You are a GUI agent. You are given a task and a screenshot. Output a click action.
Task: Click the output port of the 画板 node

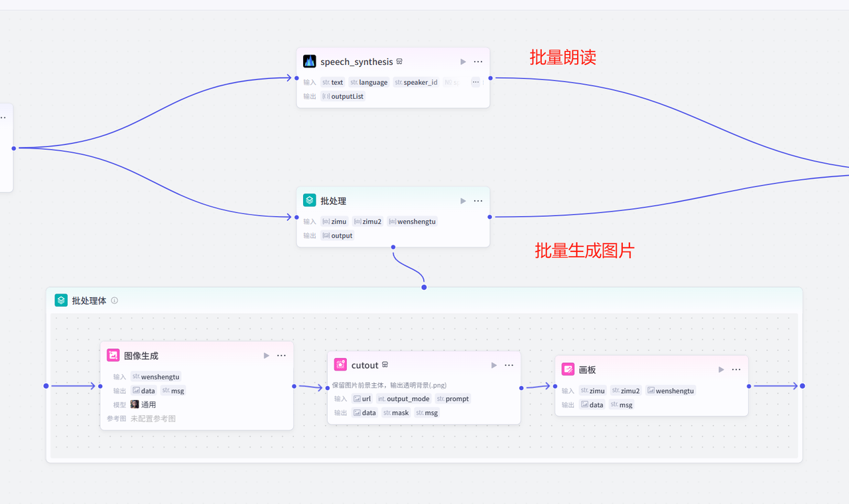point(749,386)
